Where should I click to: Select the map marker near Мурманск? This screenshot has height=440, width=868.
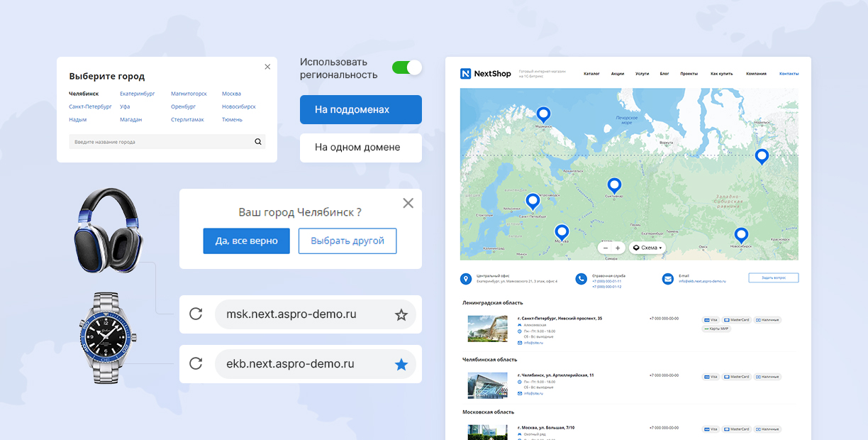coord(543,112)
